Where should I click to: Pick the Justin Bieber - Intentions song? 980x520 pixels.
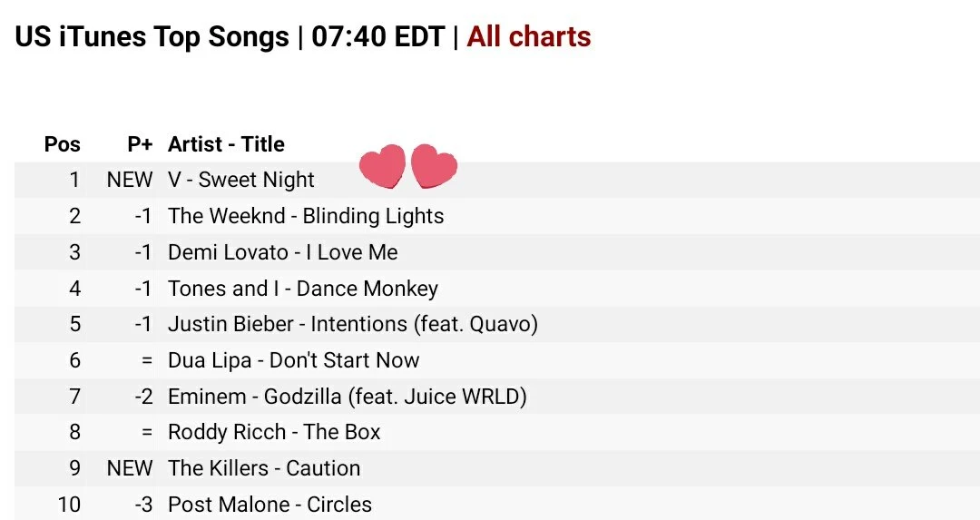[352, 324]
